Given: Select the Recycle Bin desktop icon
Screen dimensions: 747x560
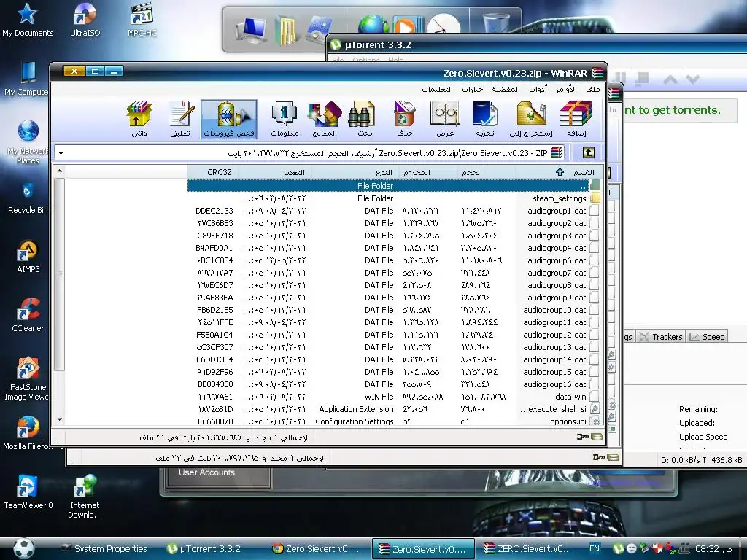Looking at the screenshot, I should 28,198.
